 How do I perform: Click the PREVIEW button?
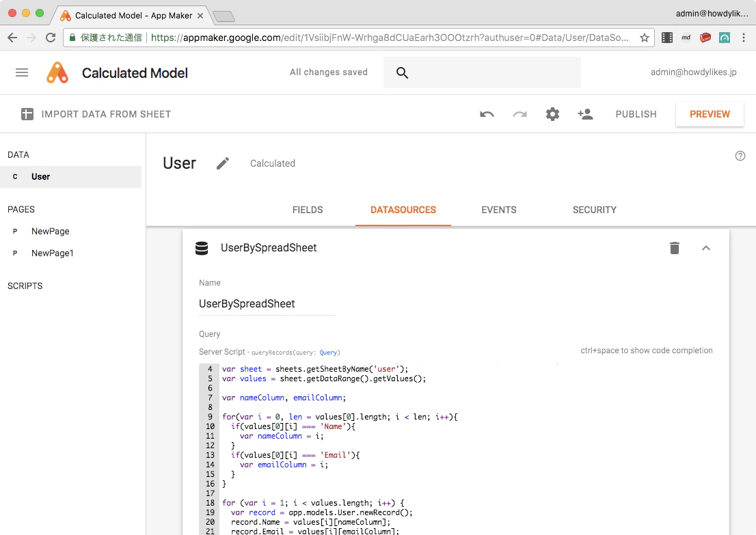(x=710, y=114)
